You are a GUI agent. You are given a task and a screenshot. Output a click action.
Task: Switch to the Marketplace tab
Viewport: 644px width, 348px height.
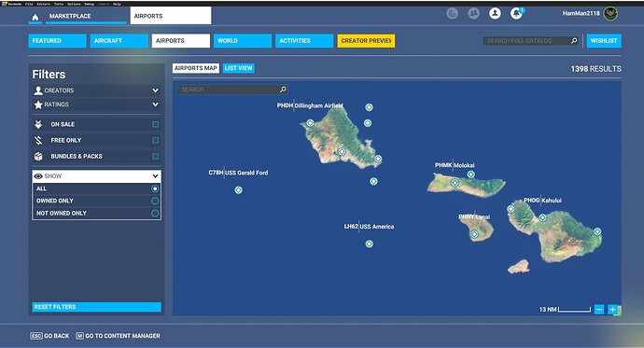click(86, 16)
